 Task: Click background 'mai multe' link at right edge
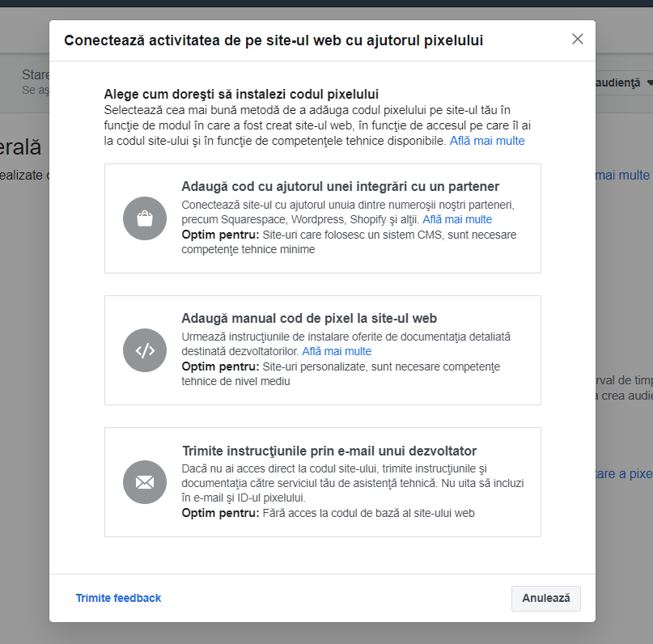[x=622, y=175]
